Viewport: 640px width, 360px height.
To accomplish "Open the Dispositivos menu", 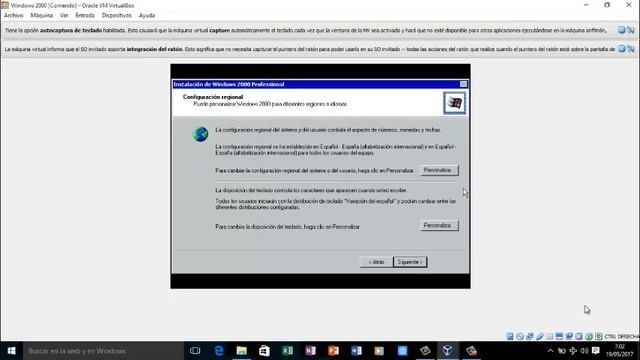I will click(117, 15).
